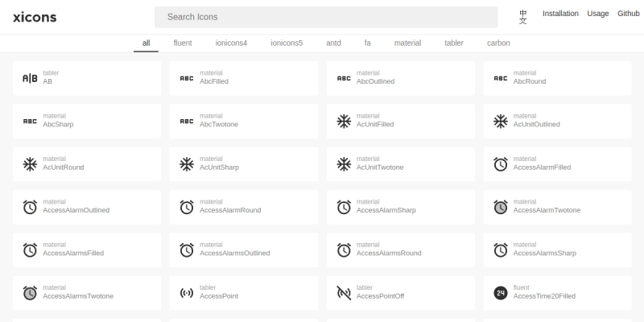This screenshot has width=644, height=322.
Task: Click the AbcSharp icon glyph
Action: [30, 122]
